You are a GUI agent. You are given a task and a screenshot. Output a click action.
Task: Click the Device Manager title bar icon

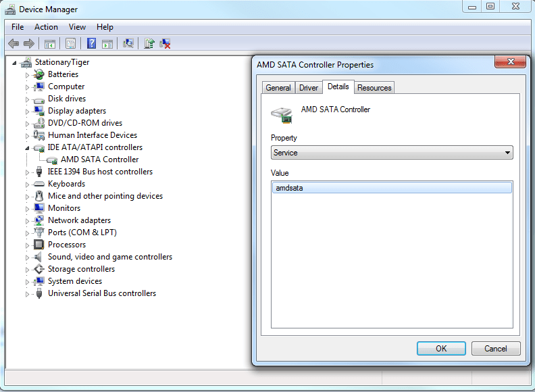(x=10, y=9)
